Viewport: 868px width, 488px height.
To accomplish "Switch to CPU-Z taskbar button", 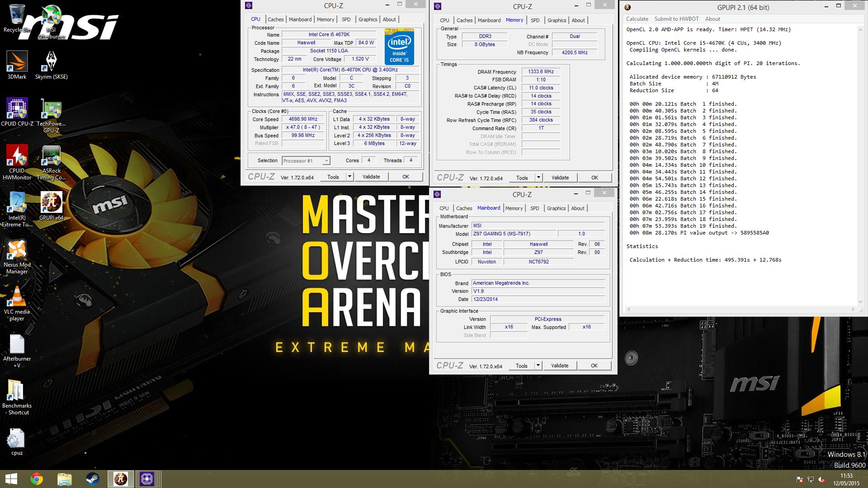I will 147,479.
